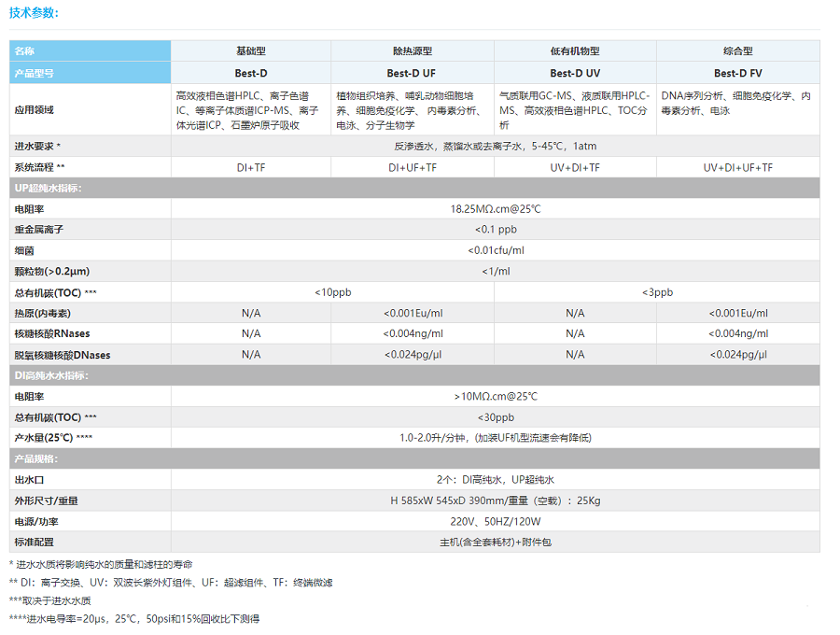Viewport: 840px width, 635px height.
Task: Select the DI高纯水水指标 section header
Action: coord(51,375)
